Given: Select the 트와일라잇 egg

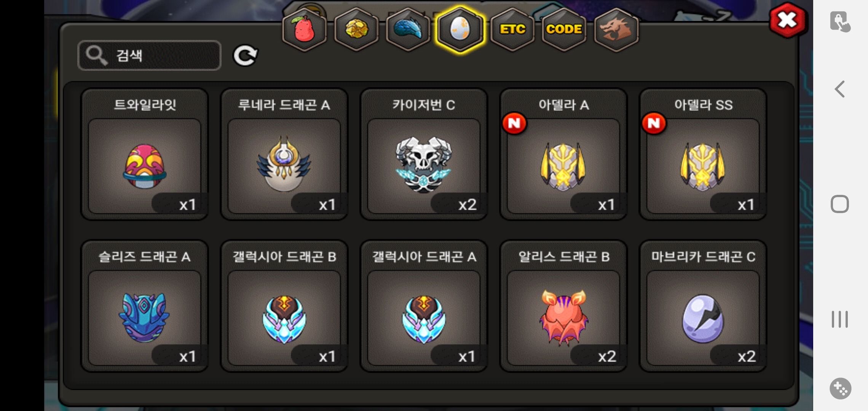Looking at the screenshot, I should click(x=145, y=154).
